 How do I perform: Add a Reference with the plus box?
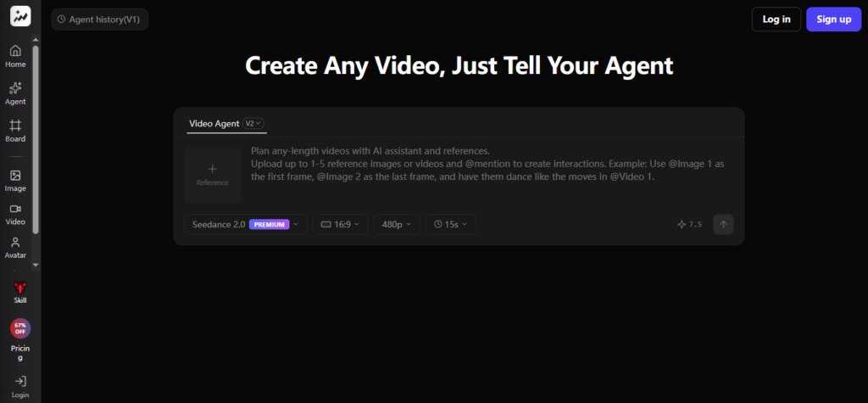[213, 175]
